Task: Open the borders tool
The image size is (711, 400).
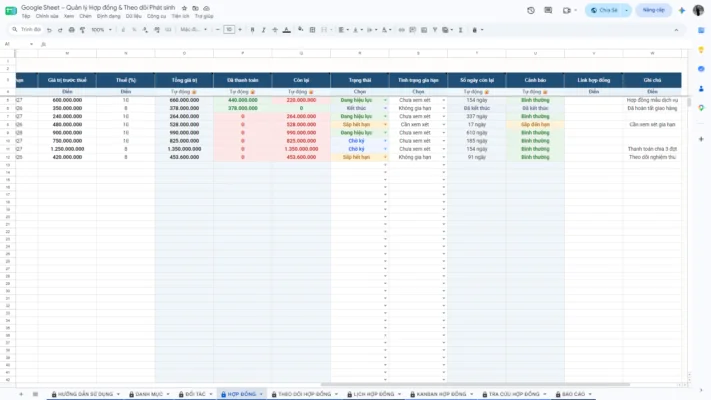Action: 312,30
